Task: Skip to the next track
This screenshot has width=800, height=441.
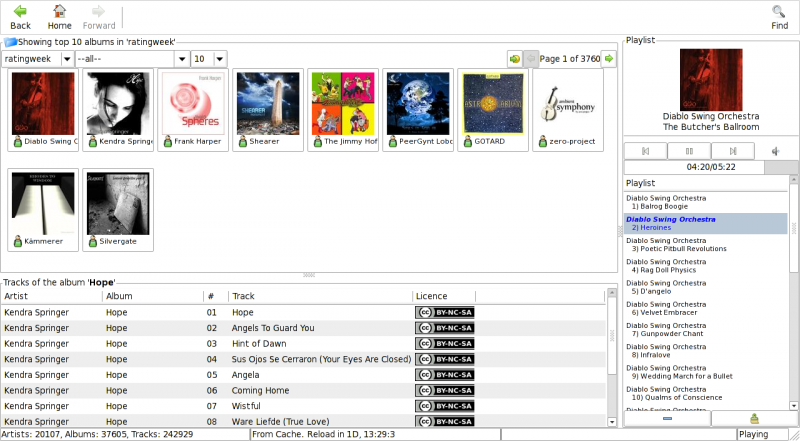Action: (x=733, y=151)
